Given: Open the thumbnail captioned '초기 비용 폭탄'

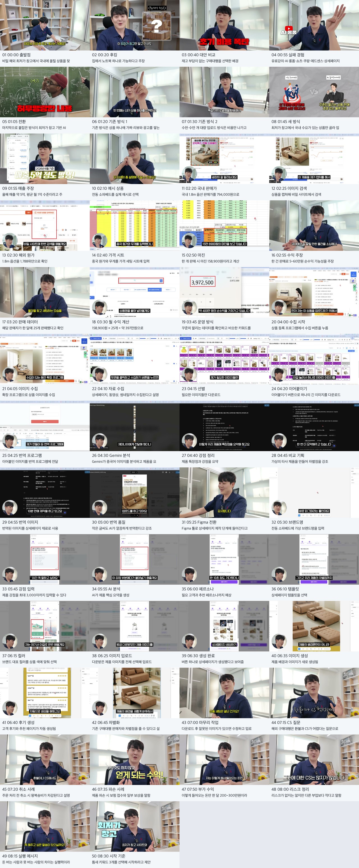Looking at the screenshot, I should coord(224,25).
